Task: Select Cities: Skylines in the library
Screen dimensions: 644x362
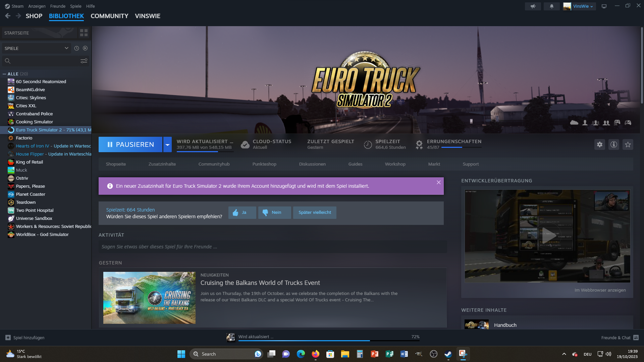Action: pos(31,98)
